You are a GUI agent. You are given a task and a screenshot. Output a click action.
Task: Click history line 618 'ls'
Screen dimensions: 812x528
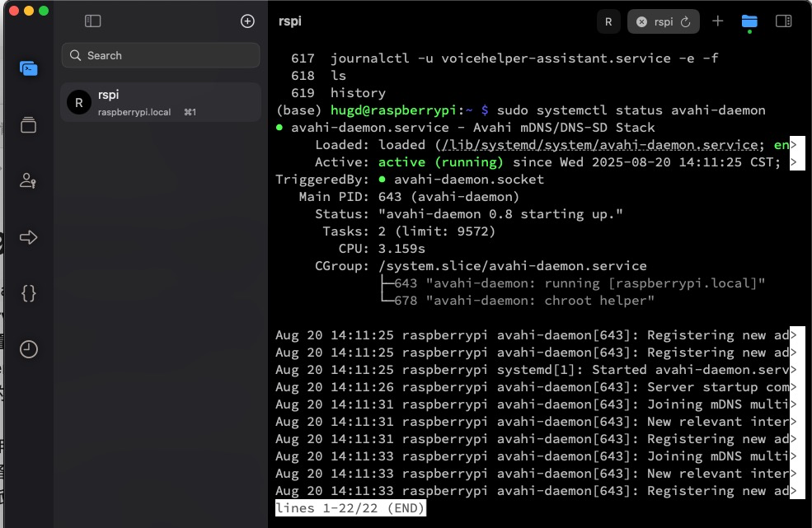tap(318, 76)
